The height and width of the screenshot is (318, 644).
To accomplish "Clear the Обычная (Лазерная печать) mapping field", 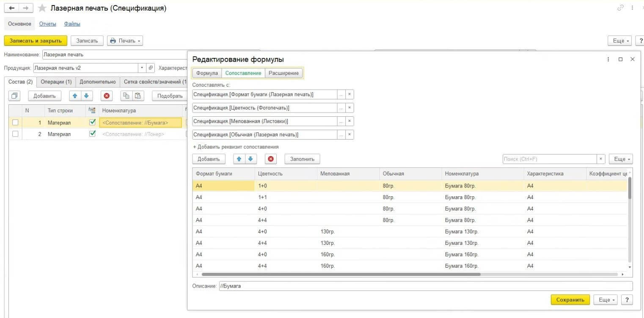I will tap(350, 134).
